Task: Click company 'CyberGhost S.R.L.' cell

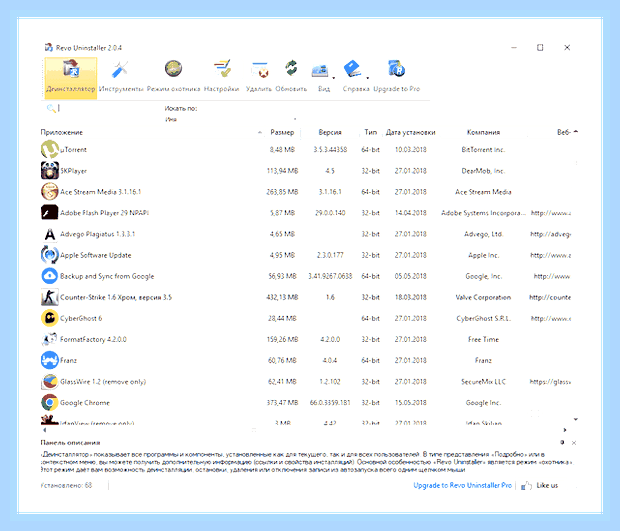Action: [x=483, y=318]
